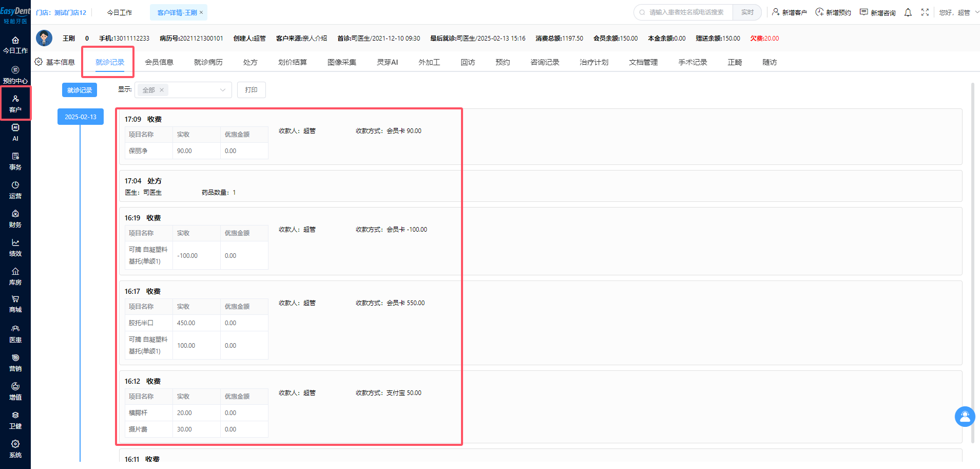980x469 pixels.
Task: Click the 横腭杆 item cell
Action: [149, 413]
